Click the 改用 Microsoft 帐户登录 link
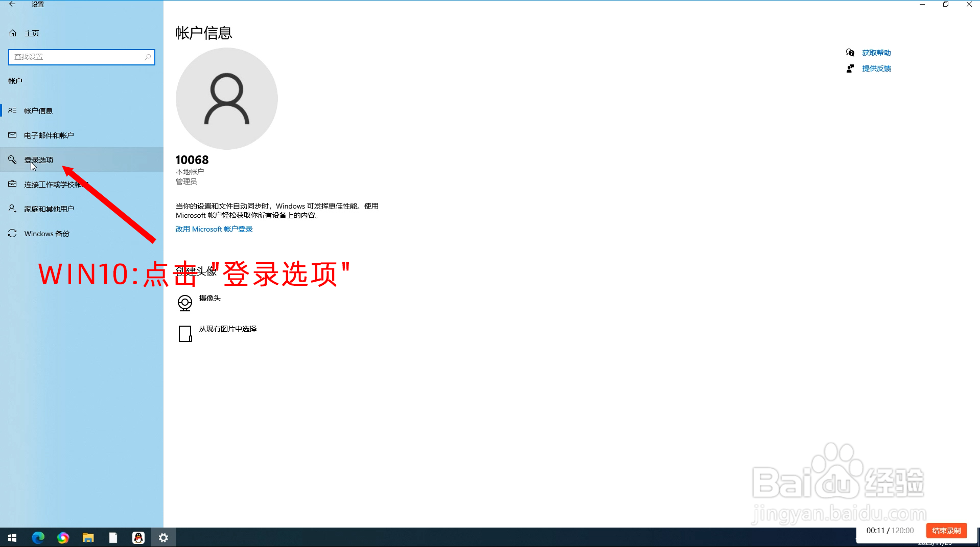The height and width of the screenshot is (547, 980). (x=214, y=229)
